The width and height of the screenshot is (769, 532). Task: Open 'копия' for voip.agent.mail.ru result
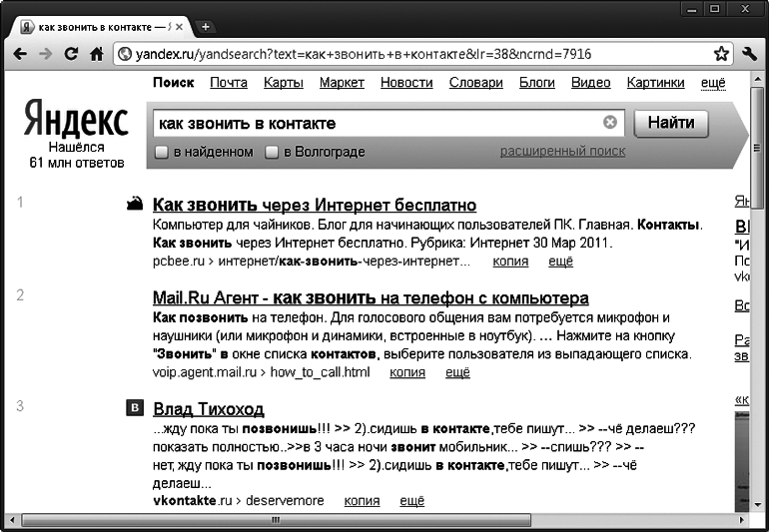(407, 372)
